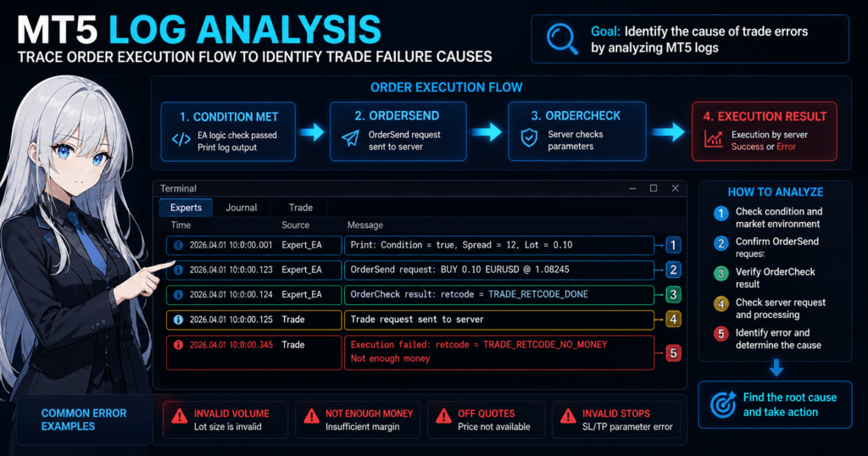
Task: Click 'Check server request and processing' step
Action: 781,309
